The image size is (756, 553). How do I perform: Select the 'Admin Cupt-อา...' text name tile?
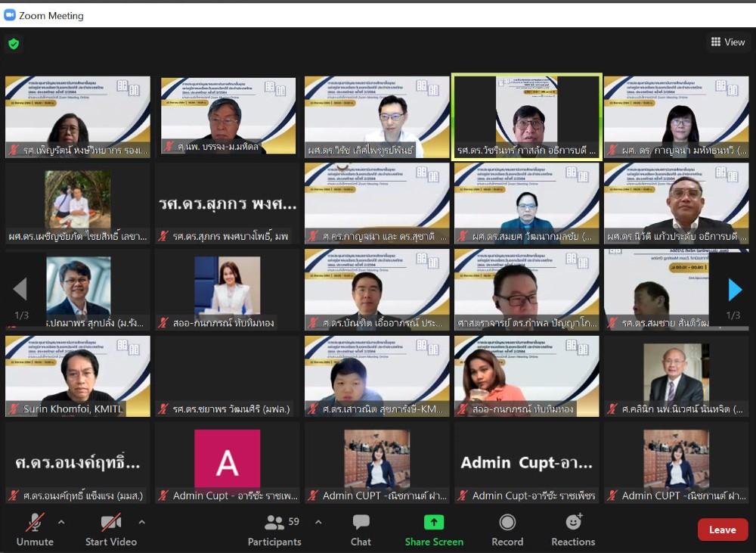click(527, 462)
